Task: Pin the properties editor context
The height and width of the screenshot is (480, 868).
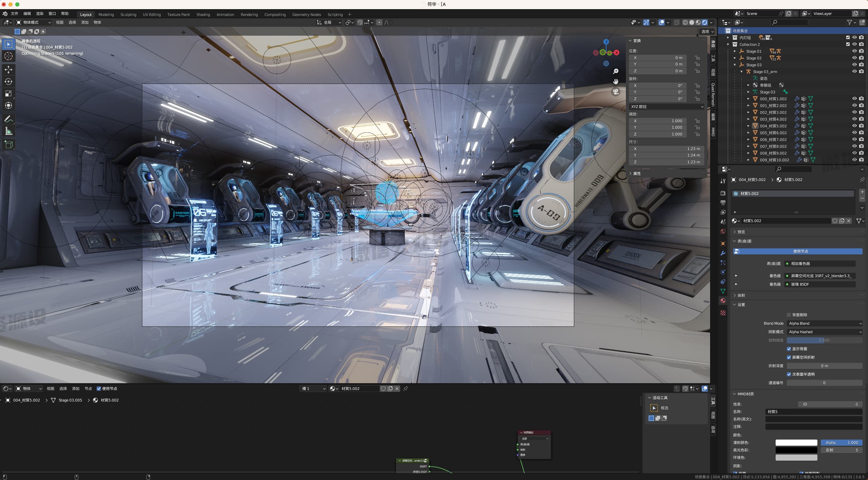Action: pyautogui.click(x=862, y=179)
